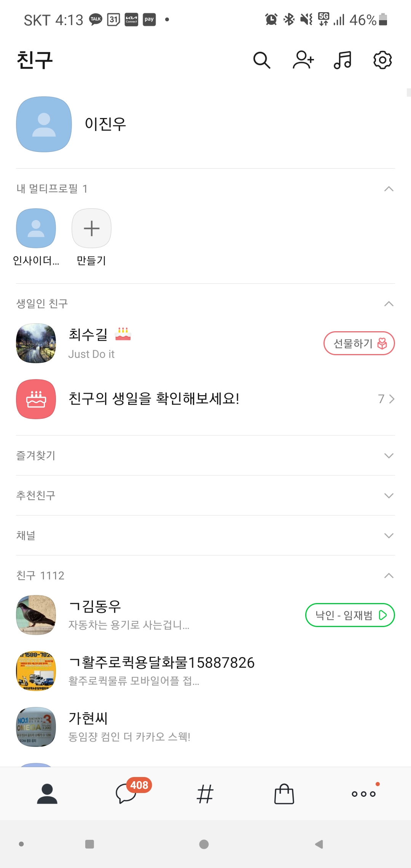Viewport: 411px width, 868px height.
Task: Tap the add friend icon
Action: [303, 60]
